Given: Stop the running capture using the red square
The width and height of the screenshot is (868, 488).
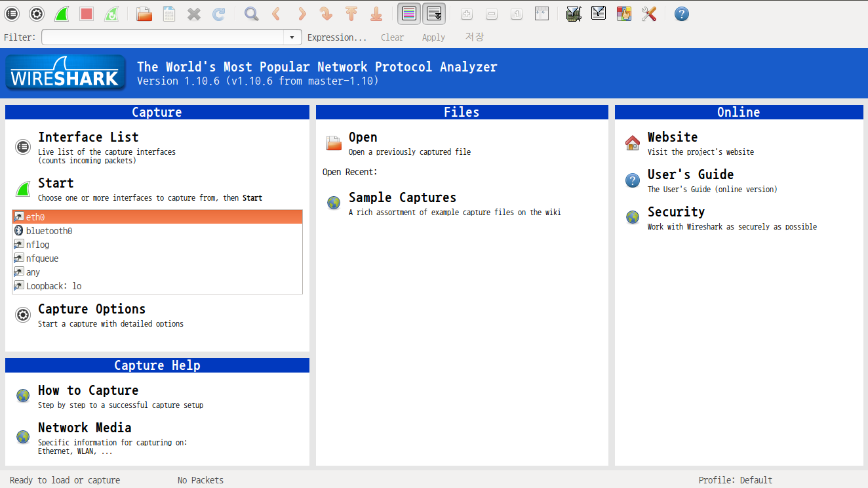Looking at the screenshot, I should click(x=87, y=14).
